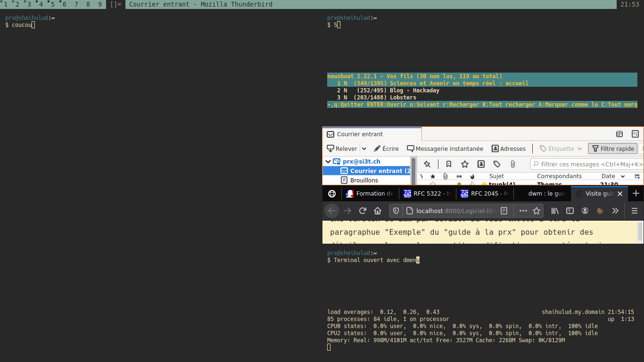Click the Firefox page vertical scrollbar
644x362 pixels.
[x=640, y=232]
